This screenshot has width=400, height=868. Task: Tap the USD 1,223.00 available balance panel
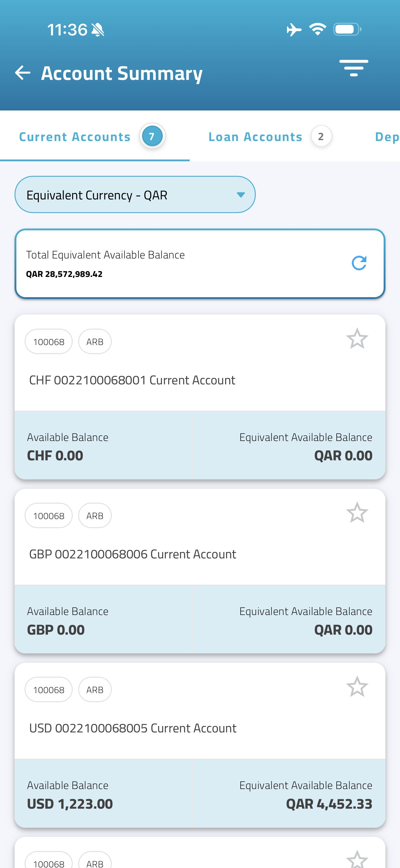tap(103, 794)
